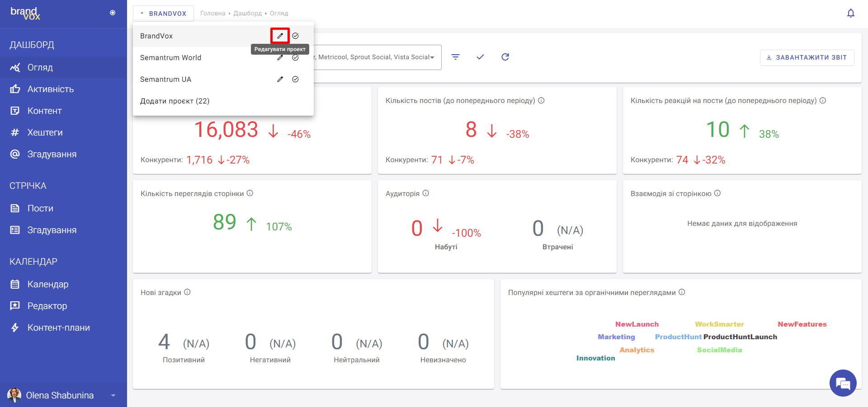This screenshot has width=868, height=407.
Task: Click the Головна breadcrumb link
Action: pos(213,14)
